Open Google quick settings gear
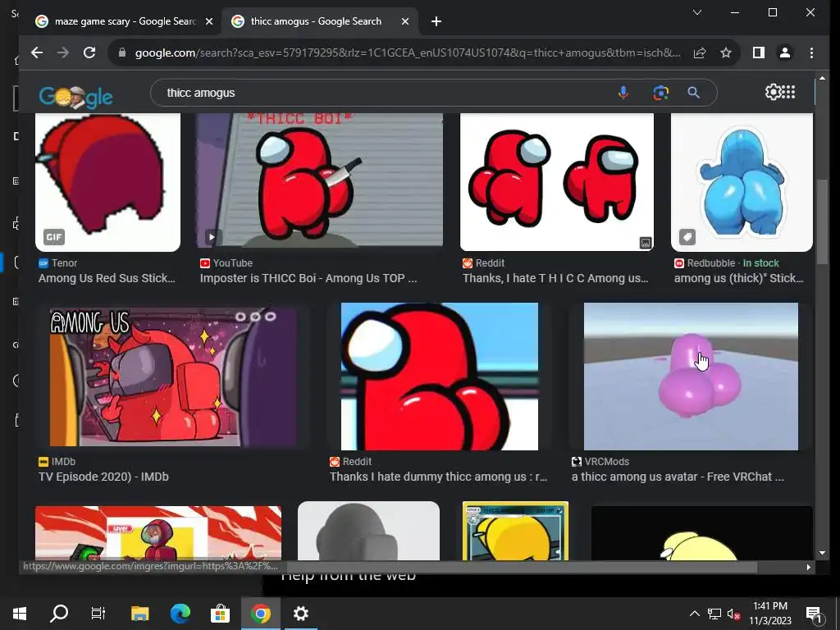 pyautogui.click(x=773, y=92)
